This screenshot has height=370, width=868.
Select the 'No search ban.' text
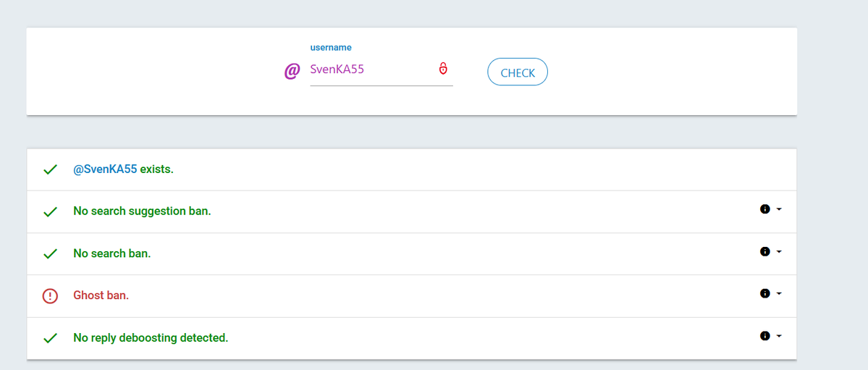[111, 253]
